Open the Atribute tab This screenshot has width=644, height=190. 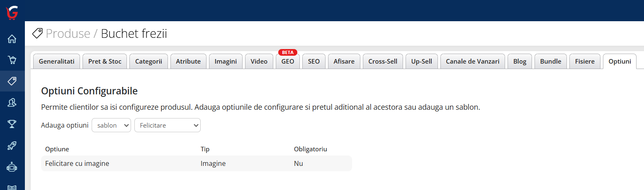tap(188, 61)
